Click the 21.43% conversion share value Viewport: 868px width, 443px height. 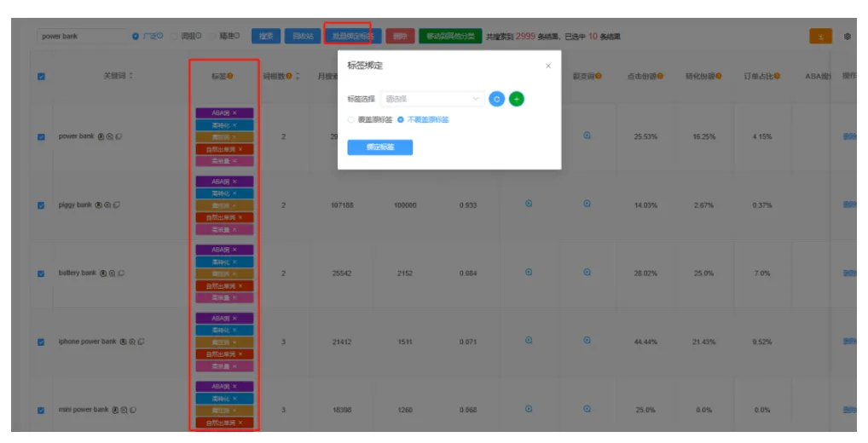703,342
